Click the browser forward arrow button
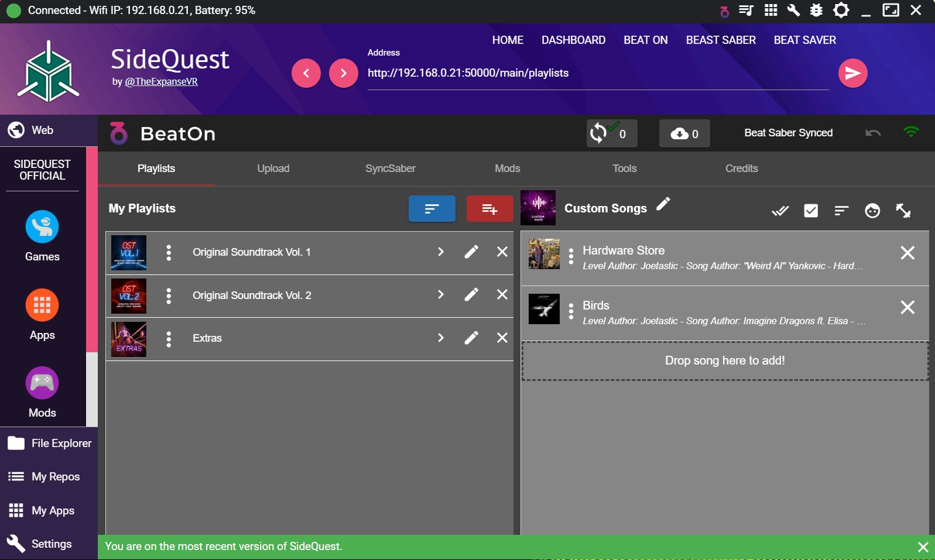Screen dimensions: 935x560 click(344, 73)
